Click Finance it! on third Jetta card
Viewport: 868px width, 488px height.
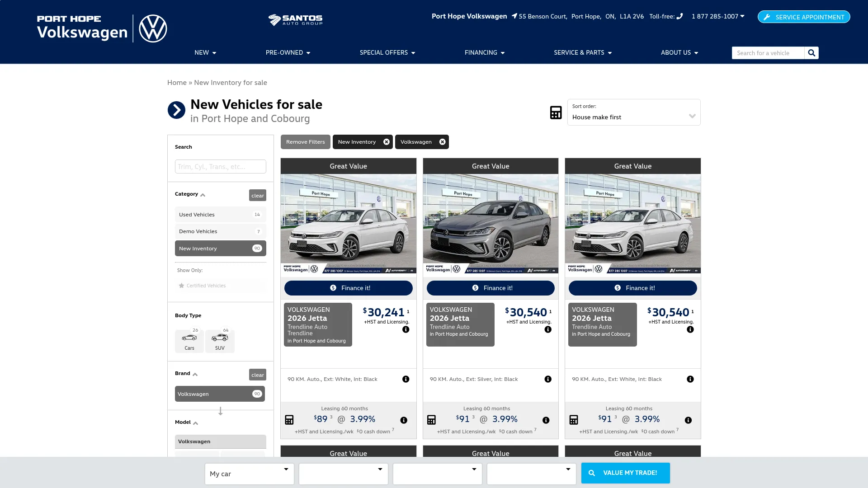click(x=633, y=288)
